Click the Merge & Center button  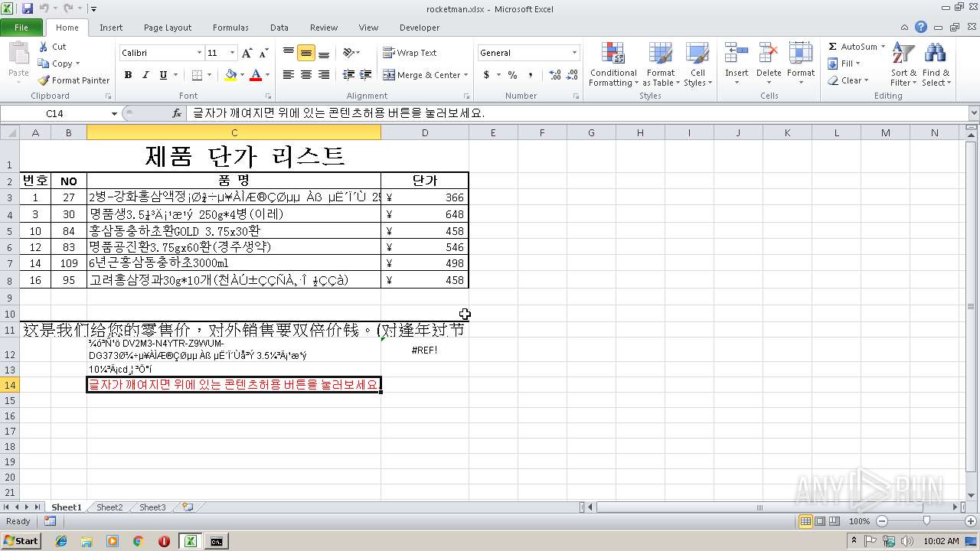point(422,75)
